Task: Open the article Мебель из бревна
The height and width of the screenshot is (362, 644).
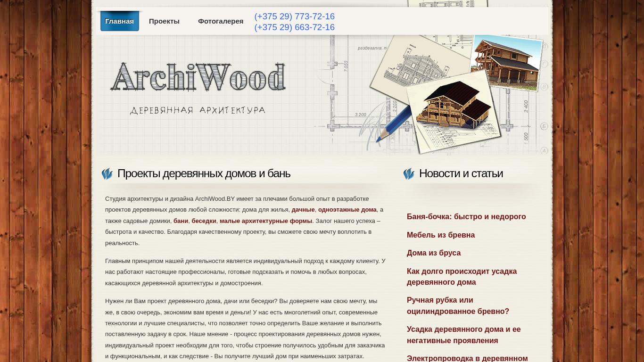Action: pyautogui.click(x=441, y=235)
